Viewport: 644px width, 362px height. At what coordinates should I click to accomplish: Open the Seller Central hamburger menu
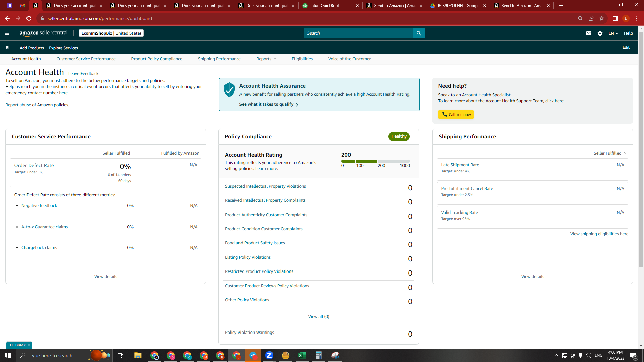[7, 33]
